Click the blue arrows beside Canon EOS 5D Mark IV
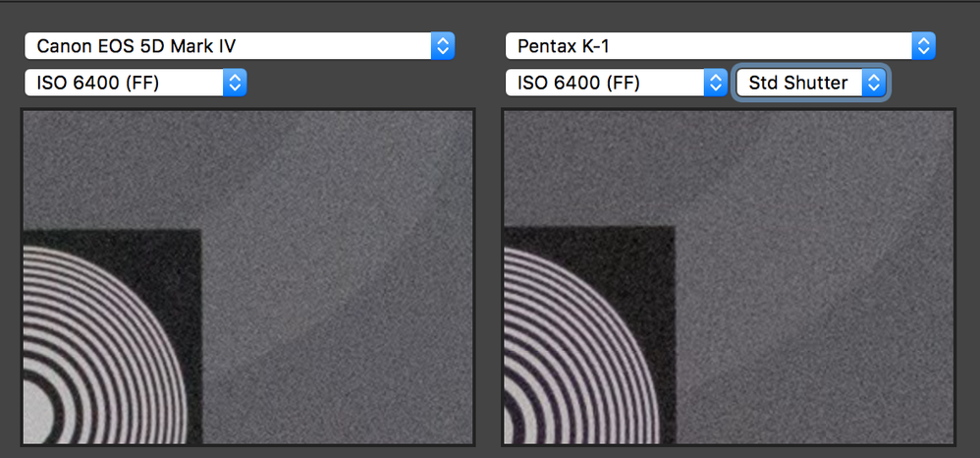Image resolution: width=980 pixels, height=458 pixels. pos(442,45)
